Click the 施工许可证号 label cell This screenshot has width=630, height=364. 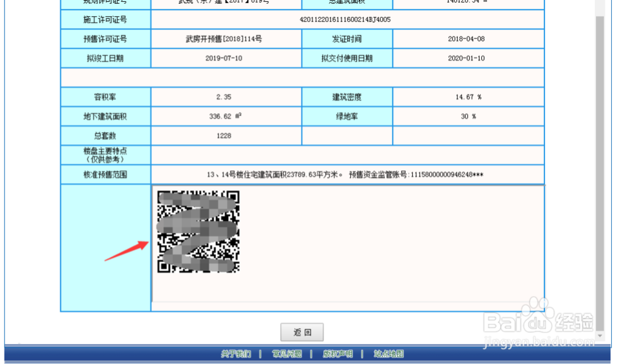[x=106, y=20]
